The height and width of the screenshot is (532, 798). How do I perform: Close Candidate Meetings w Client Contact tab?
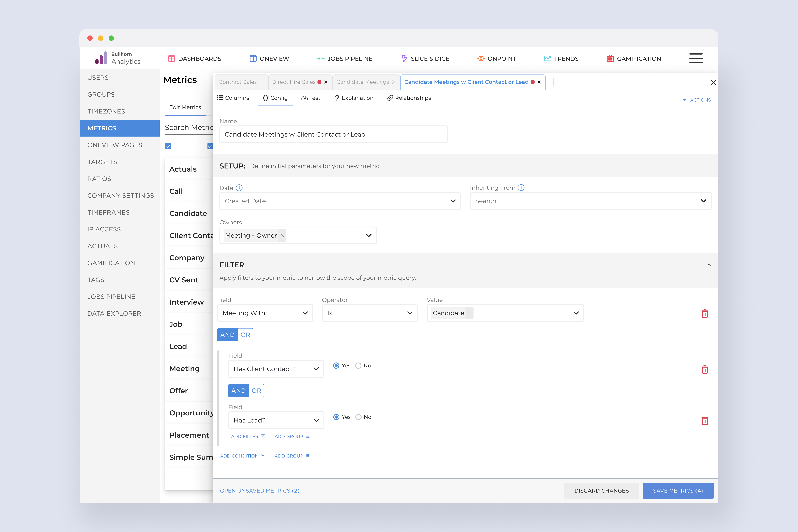[x=539, y=82]
